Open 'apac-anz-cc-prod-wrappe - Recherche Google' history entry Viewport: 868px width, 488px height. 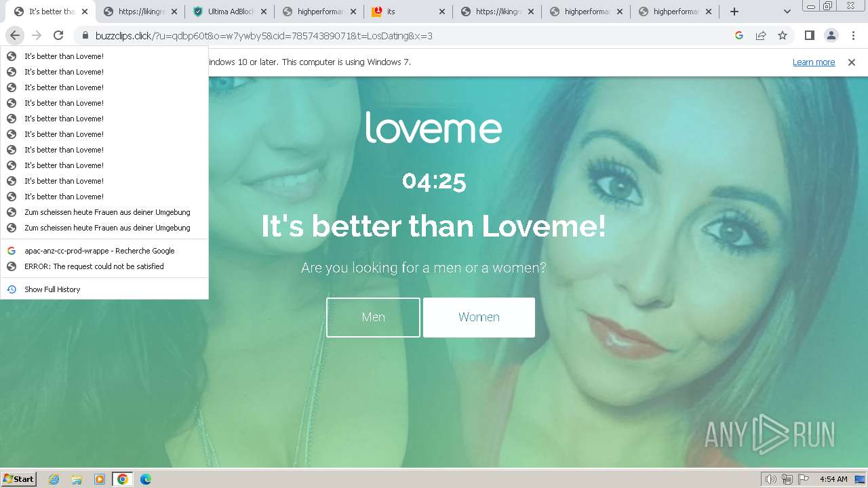coord(104,251)
